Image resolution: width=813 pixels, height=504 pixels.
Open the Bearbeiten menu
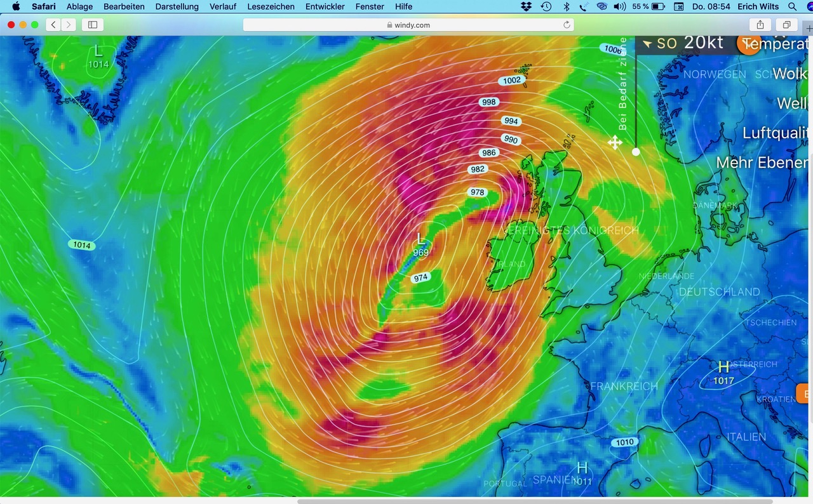pos(123,6)
